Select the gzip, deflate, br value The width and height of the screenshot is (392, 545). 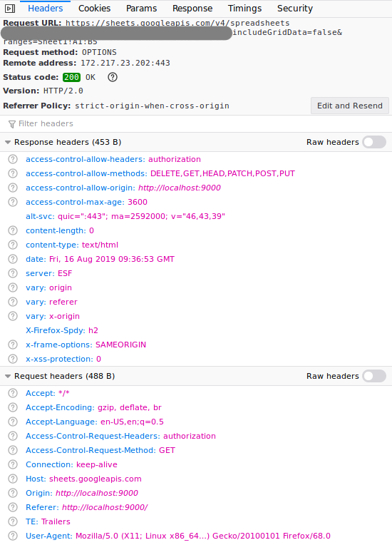tap(130, 407)
